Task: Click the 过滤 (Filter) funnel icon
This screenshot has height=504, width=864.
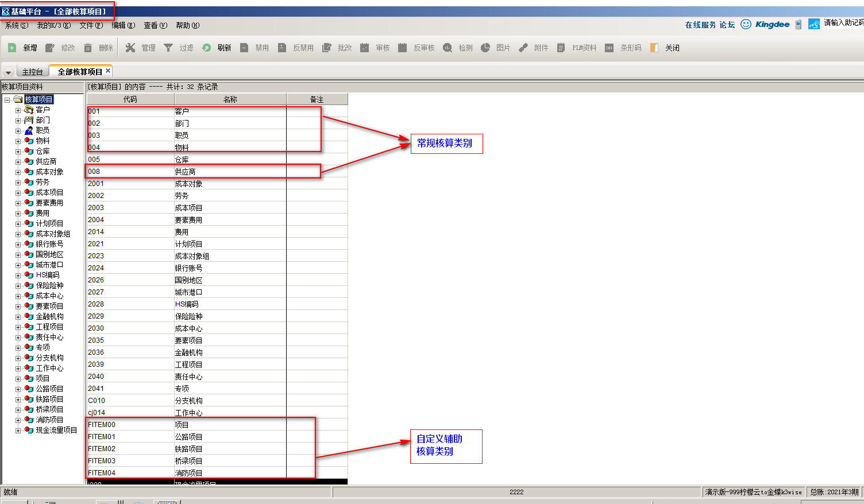Action: (x=168, y=48)
